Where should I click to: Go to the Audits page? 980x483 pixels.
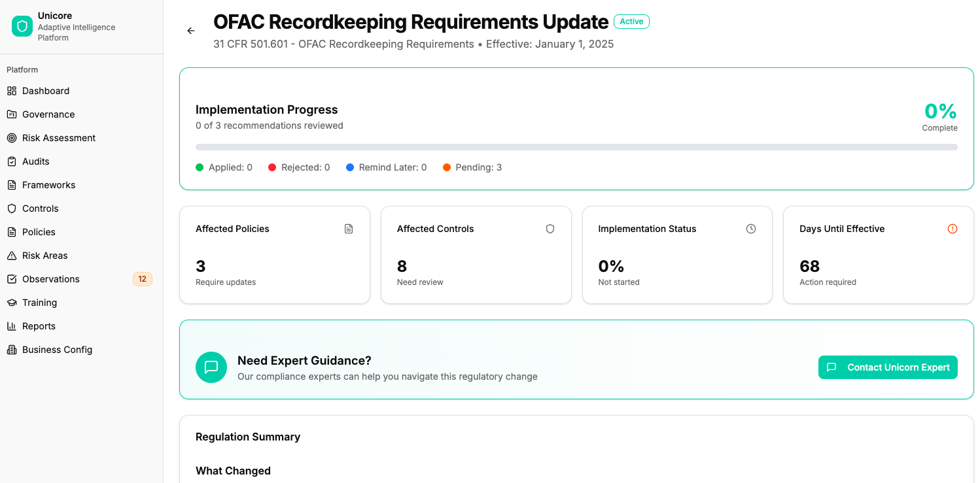click(36, 161)
